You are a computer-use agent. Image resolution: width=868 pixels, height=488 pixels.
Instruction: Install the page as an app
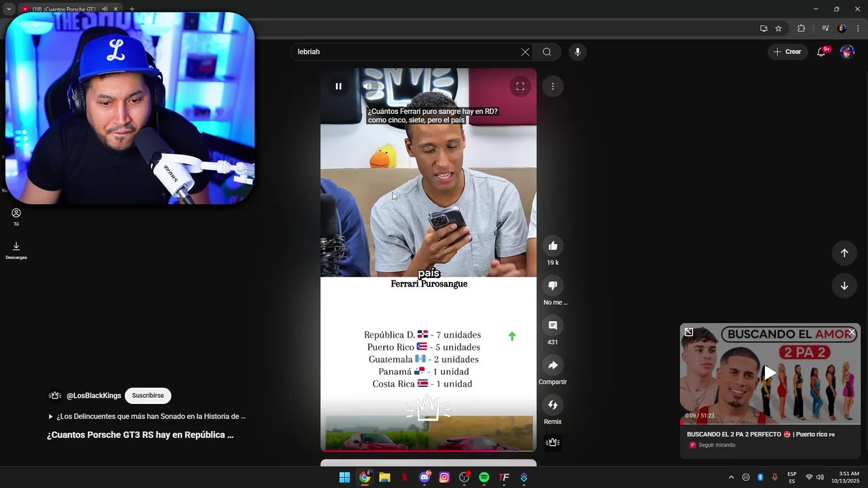click(764, 28)
